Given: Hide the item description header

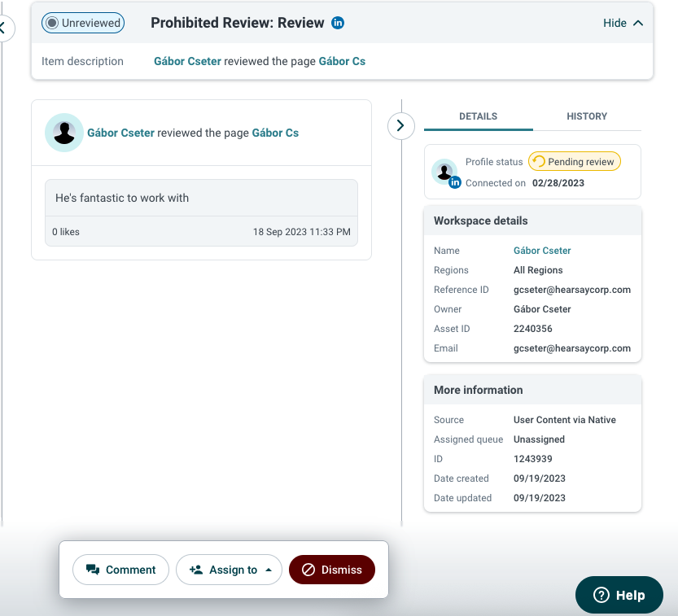Looking at the screenshot, I should [x=623, y=23].
